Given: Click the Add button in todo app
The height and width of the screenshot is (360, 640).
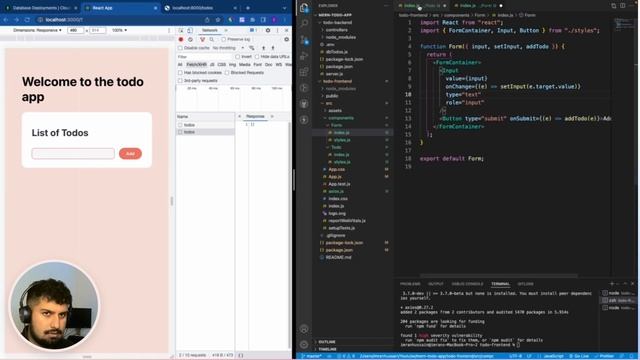Looking at the screenshot, I should [x=130, y=153].
